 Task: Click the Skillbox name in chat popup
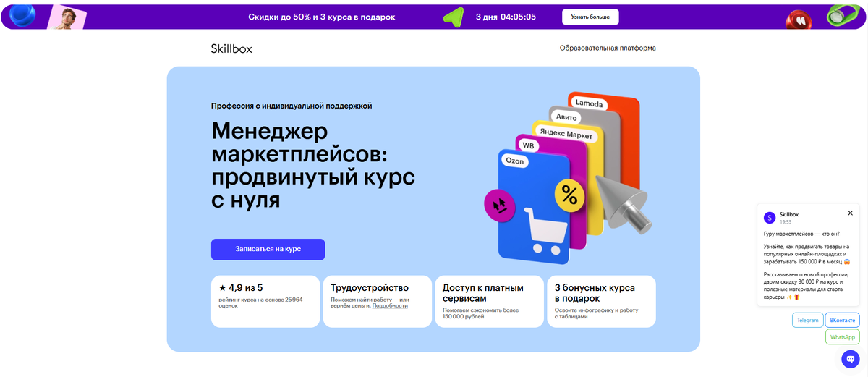[x=789, y=214]
